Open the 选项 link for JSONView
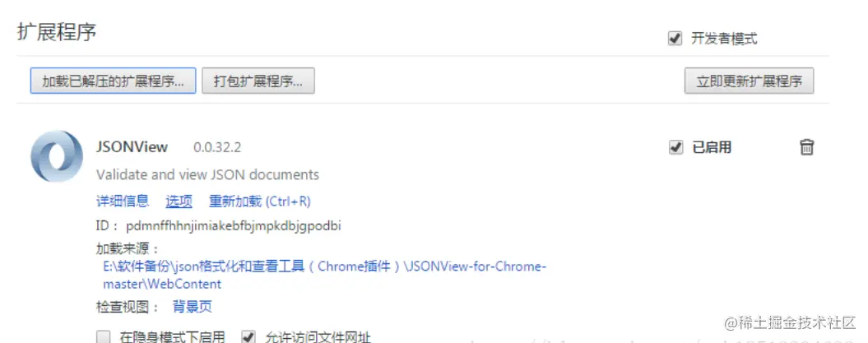The height and width of the screenshot is (343, 868). tap(179, 202)
